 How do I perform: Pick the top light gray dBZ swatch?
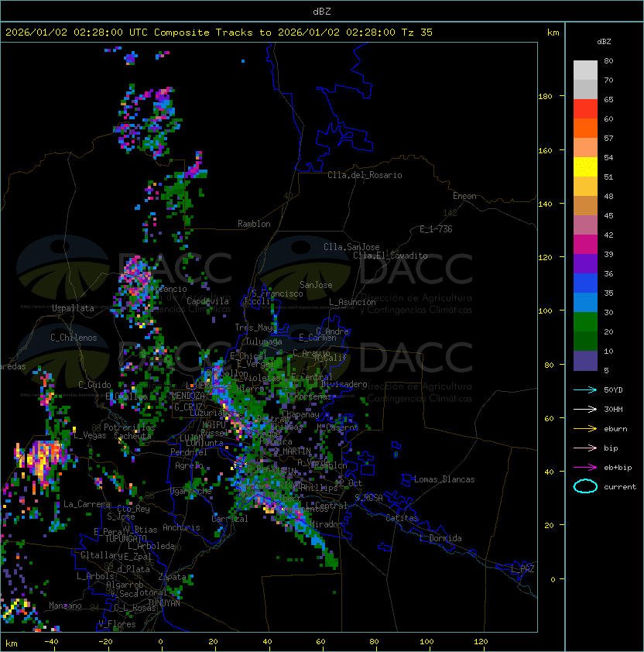[585, 70]
